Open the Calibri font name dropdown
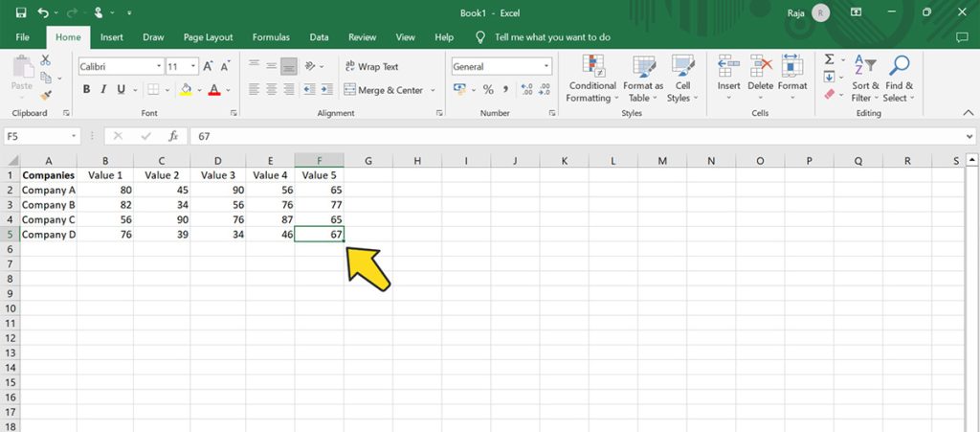 point(159,67)
